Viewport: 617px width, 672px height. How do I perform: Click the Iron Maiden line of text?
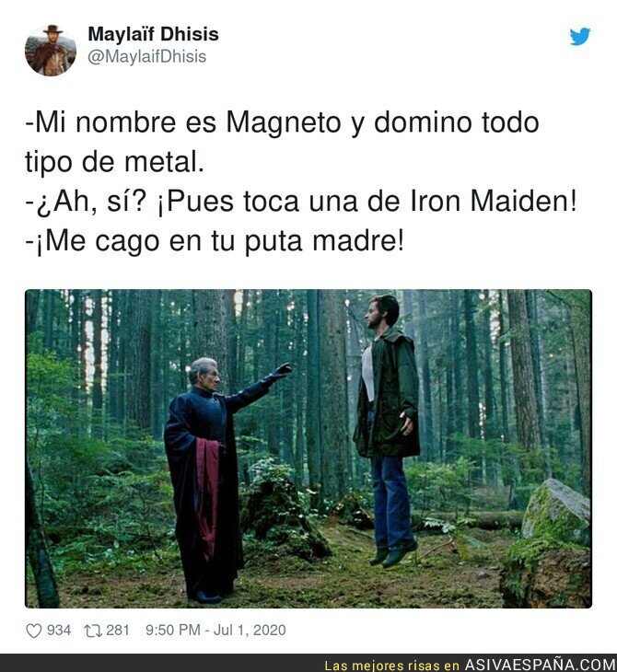(301, 203)
